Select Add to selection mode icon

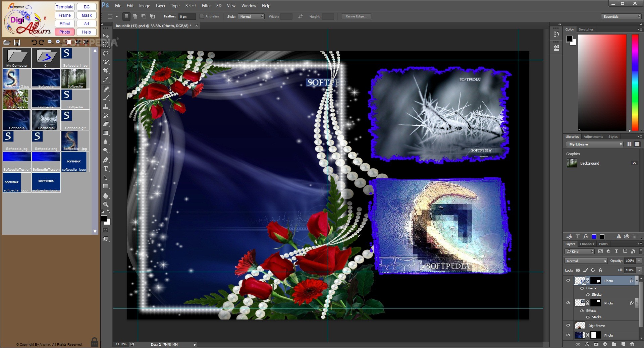135,16
